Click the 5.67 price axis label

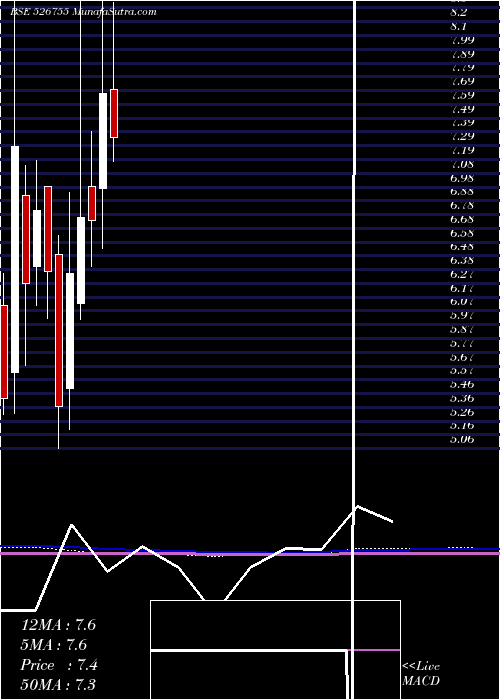[462, 357]
